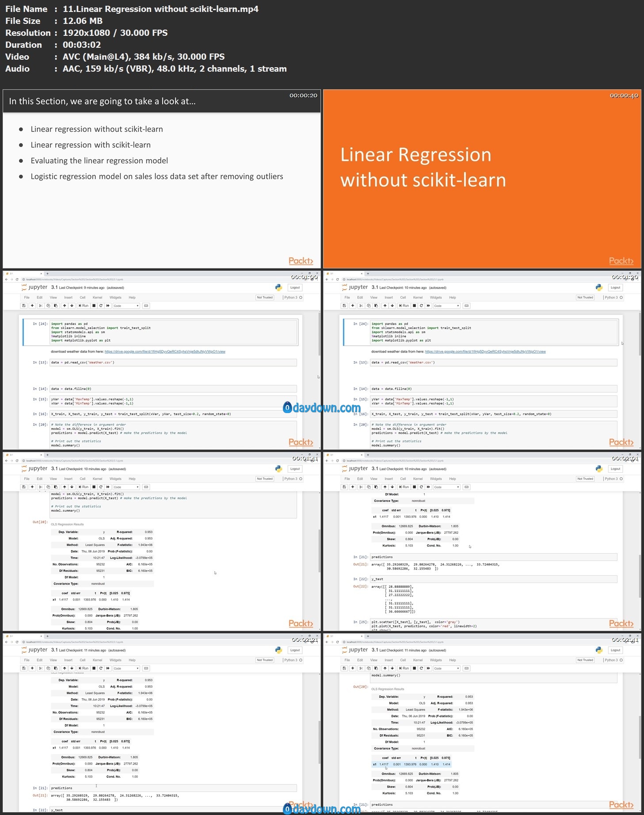
Task: Click the Python 3 kernel label in 00:02:01 frame
Action: [611, 479]
